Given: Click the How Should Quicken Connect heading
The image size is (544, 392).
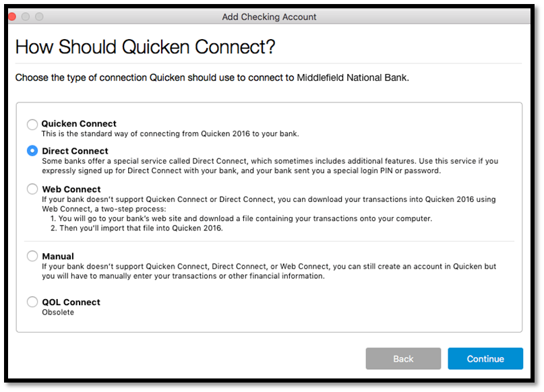Looking at the screenshot, I should 146,46.
